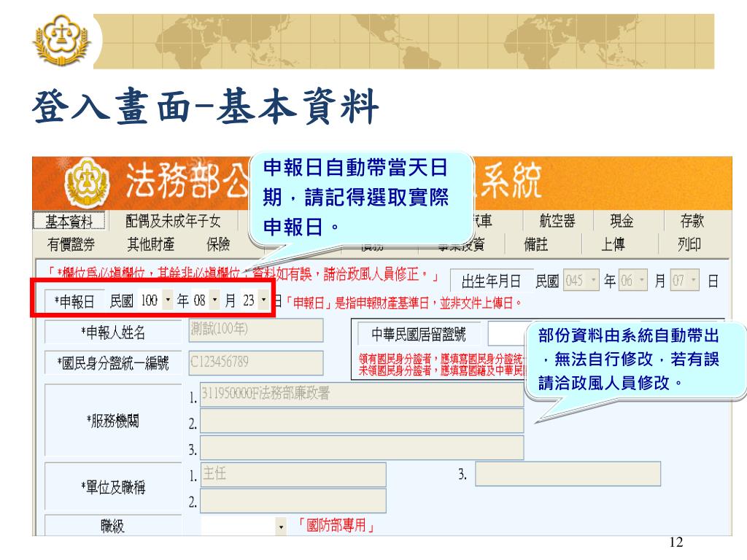Image resolution: width=747 pixels, height=560 pixels.
Task: Open the 基本資料 tab
Action: [x=69, y=221]
